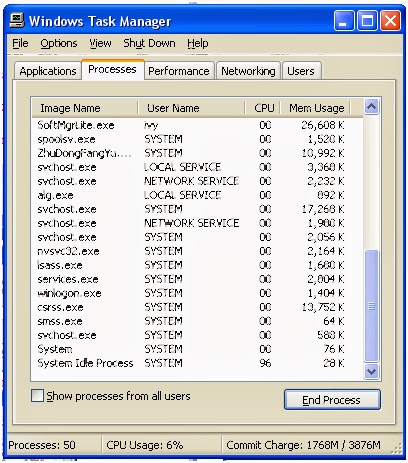Select the smss.exe process row
The width and height of the screenshot is (408, 463).
(x=197, y=321)
